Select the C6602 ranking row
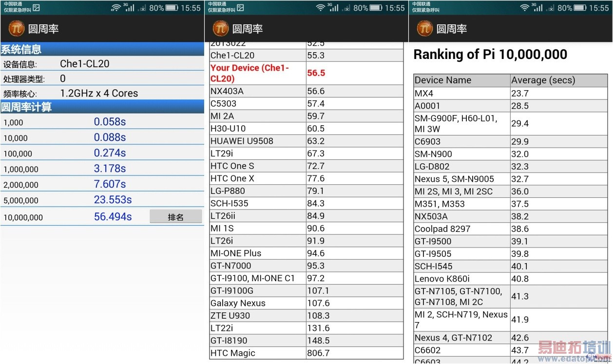This screenshot has height=364, width=613. (x=511, y=350)
